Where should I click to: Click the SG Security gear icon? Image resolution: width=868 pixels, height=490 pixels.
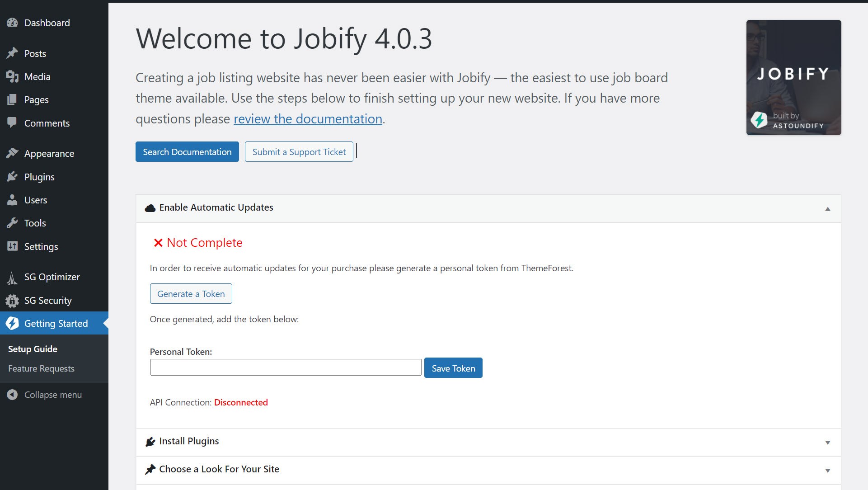(x=12, y=300)
